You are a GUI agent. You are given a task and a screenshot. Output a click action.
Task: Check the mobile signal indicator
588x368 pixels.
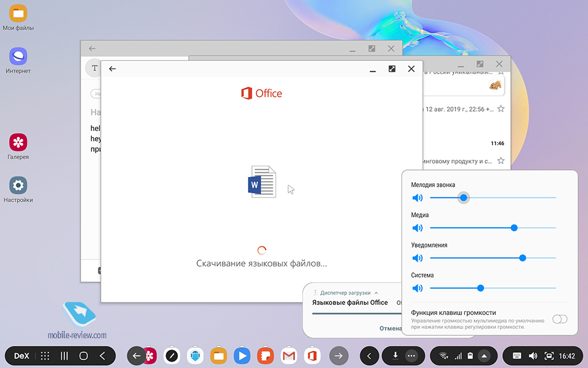(x=458, y=356)
